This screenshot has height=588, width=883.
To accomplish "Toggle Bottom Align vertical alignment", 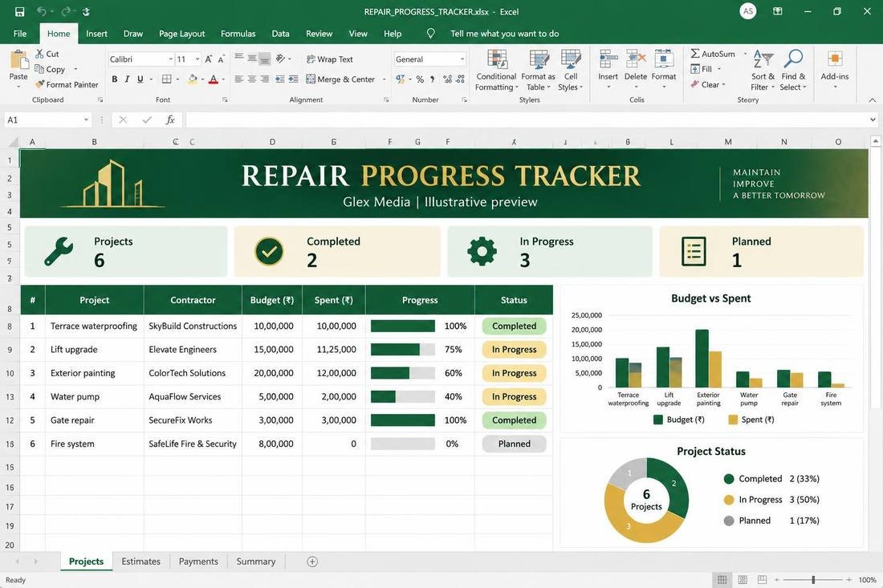I will click(x=265, y=59).
